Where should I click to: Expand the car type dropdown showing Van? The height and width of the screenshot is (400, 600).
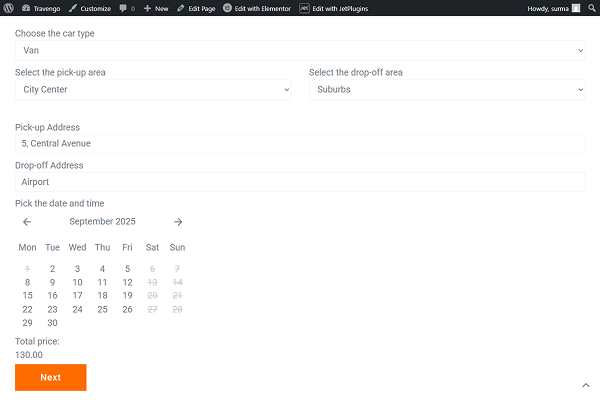point(300,51)
